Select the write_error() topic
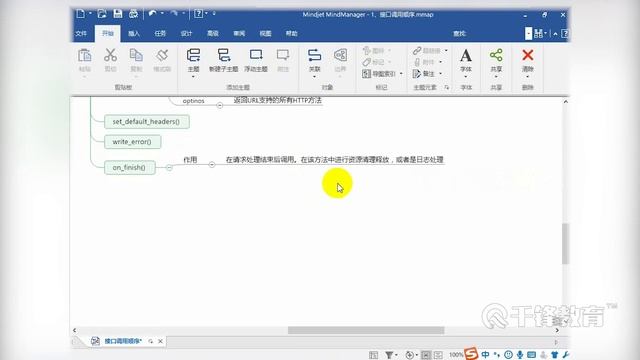Image resolution: width=640 pixels, height=360 pixels. pyautogui.click(x=132, y=142)
